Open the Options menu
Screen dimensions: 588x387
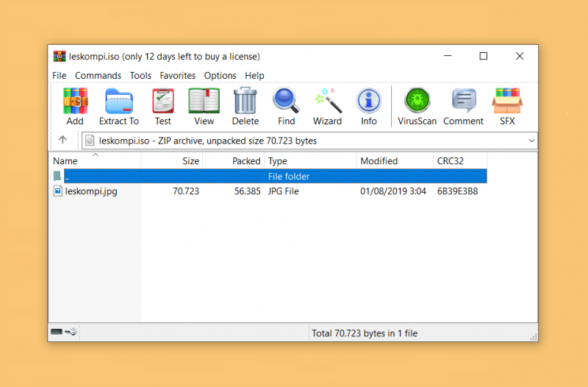click(x=220, y=76)
